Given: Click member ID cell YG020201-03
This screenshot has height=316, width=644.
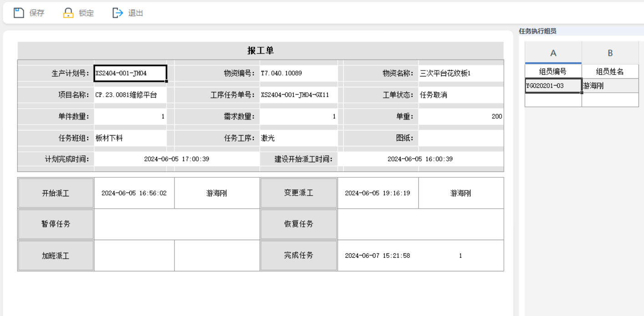Looking at the screenshot, I should pos(553,85).
